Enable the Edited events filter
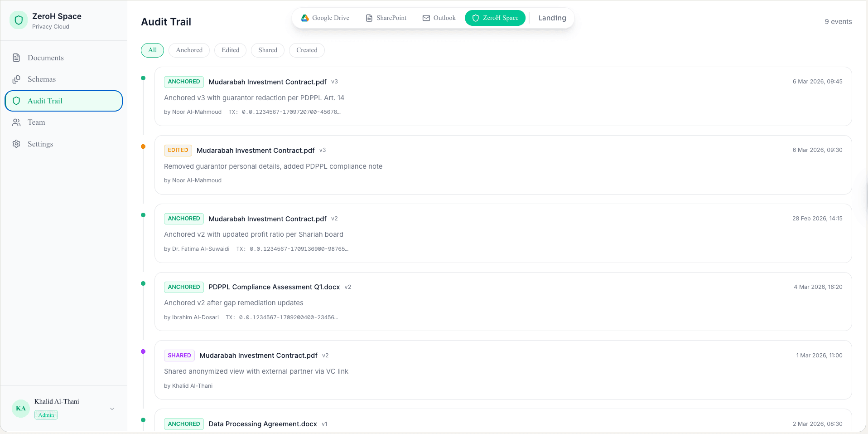This screenshot has width=868, height=434. click(230, 50)
